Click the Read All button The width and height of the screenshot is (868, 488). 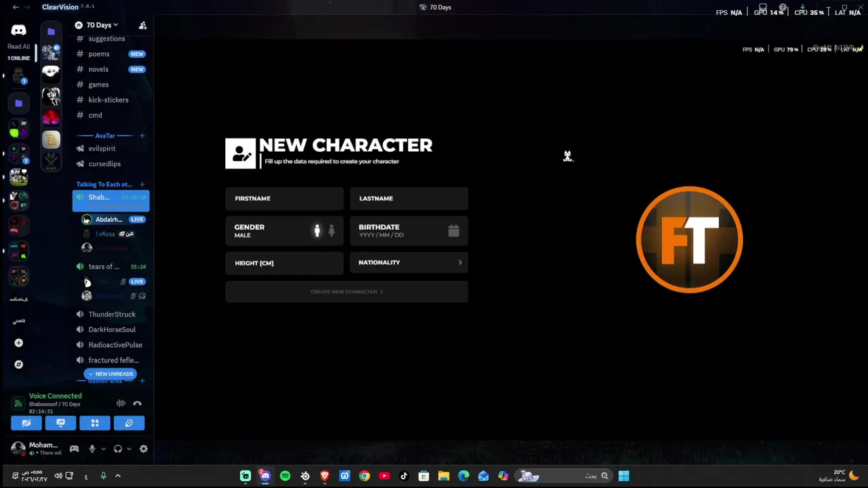(x=18, y=47)
